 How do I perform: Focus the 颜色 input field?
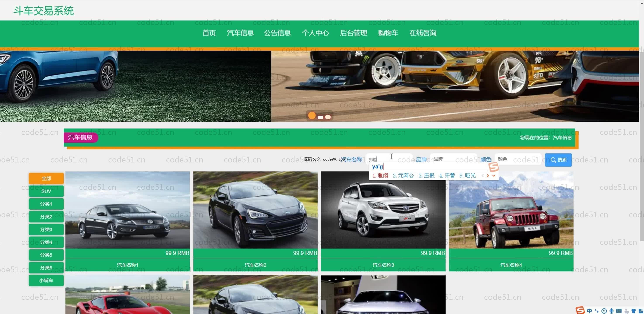518,159
